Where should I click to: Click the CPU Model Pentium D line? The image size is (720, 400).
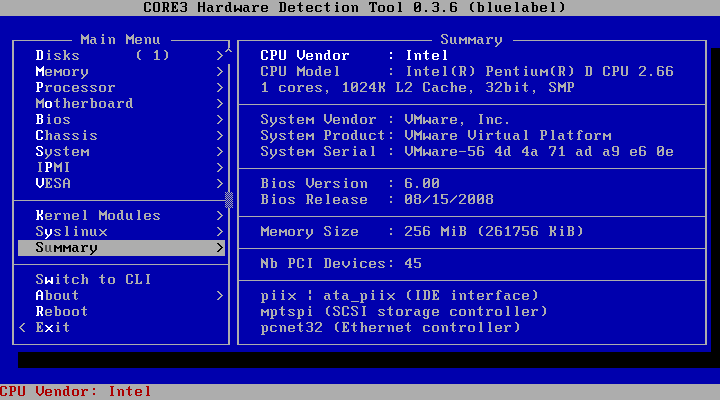click(x=467, y=72)
